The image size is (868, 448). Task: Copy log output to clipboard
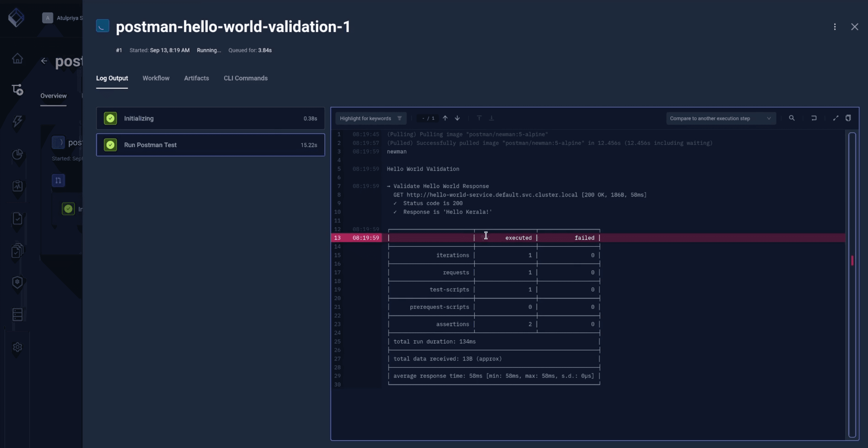848,118
